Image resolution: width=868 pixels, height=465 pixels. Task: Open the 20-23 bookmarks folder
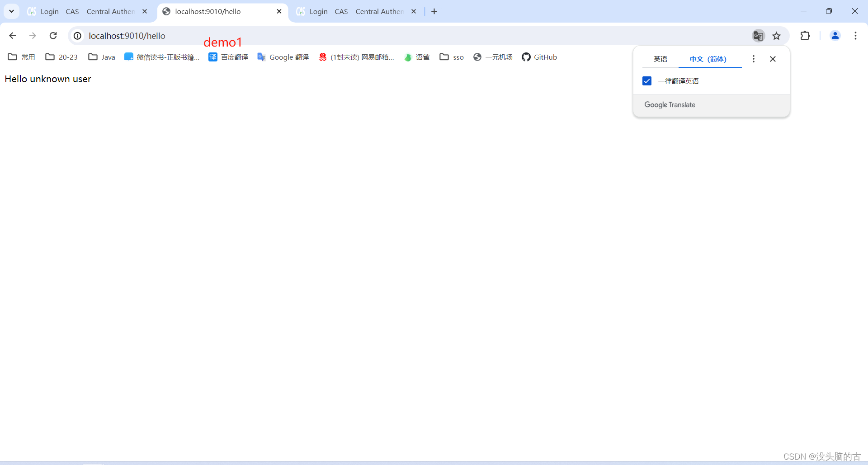[x=61, y=57]
